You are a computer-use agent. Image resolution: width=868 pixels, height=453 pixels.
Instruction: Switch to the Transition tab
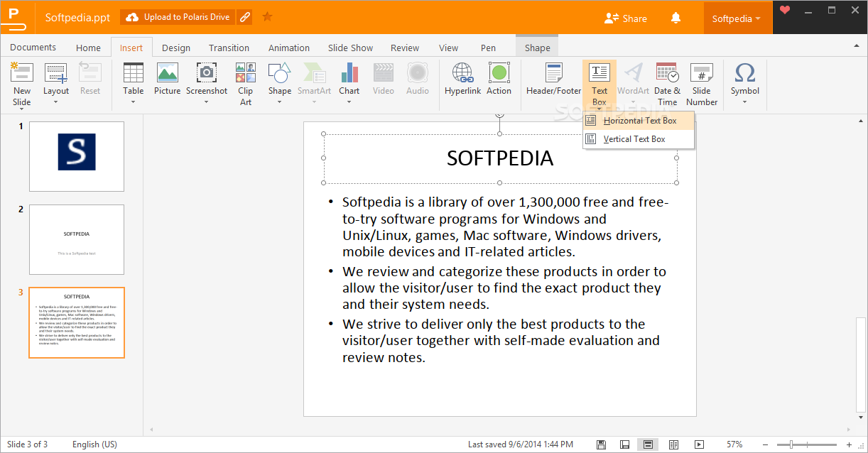229,48
